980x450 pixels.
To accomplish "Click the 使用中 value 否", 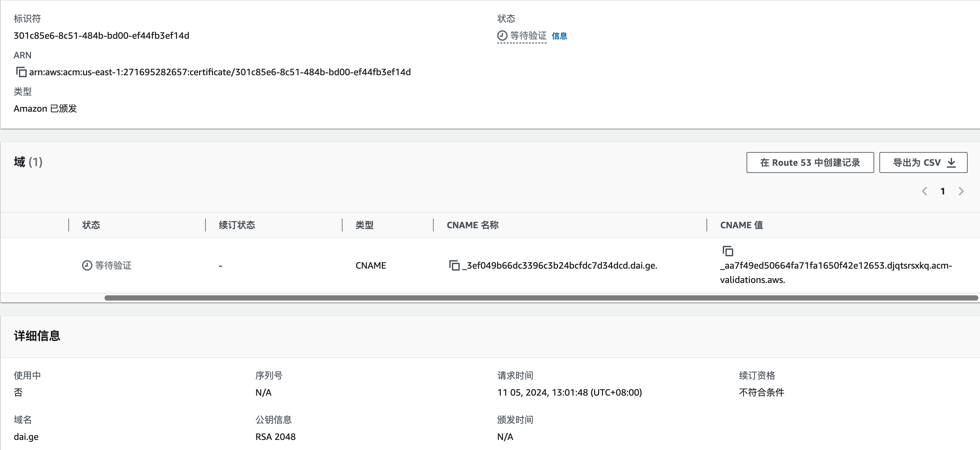I will tap(18, 392).
